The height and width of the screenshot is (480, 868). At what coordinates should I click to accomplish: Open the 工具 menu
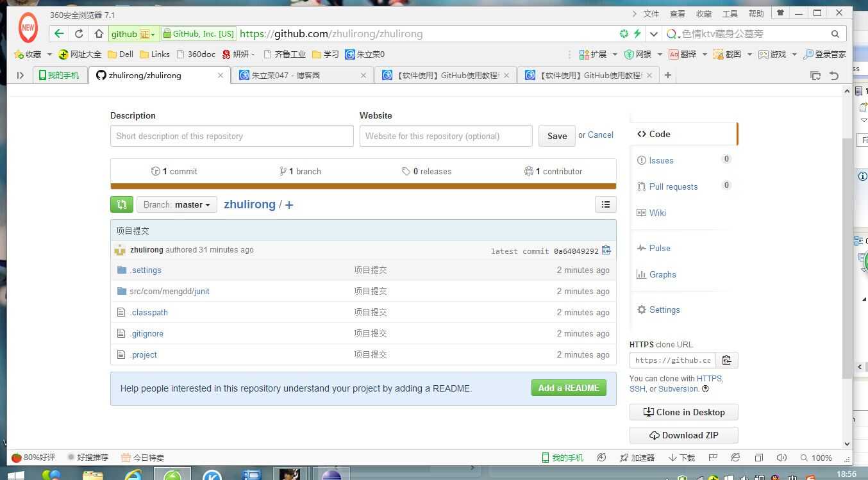[x=730, y=13]
